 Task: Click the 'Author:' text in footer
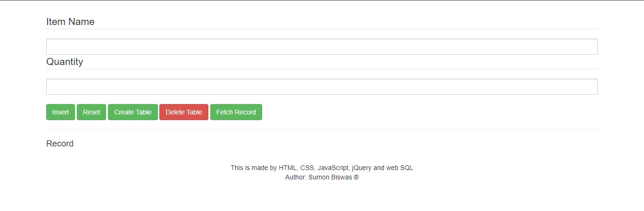[296, 178]
